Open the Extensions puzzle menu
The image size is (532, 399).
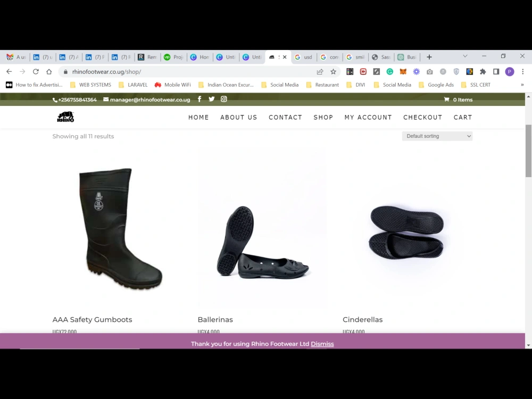483,72
